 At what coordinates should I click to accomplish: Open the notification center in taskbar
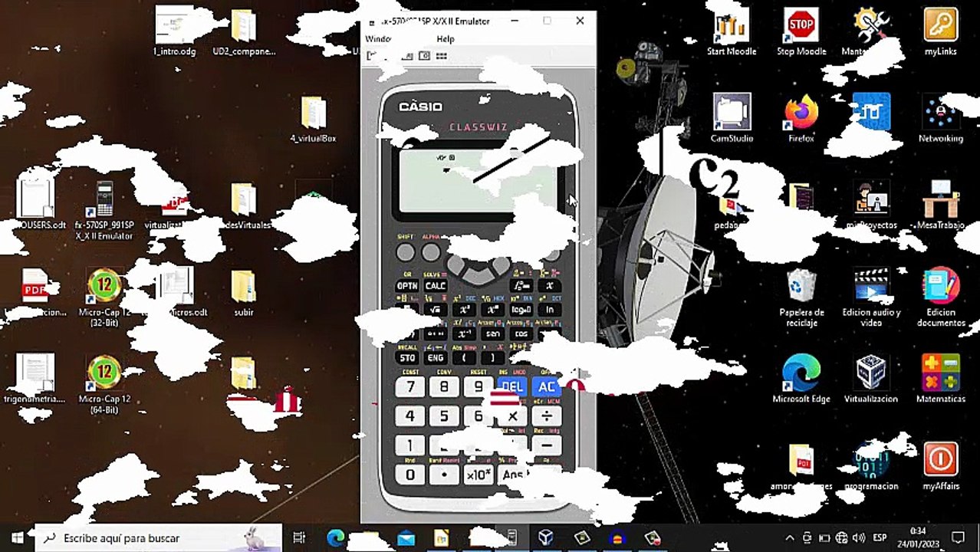coord(958,538)
